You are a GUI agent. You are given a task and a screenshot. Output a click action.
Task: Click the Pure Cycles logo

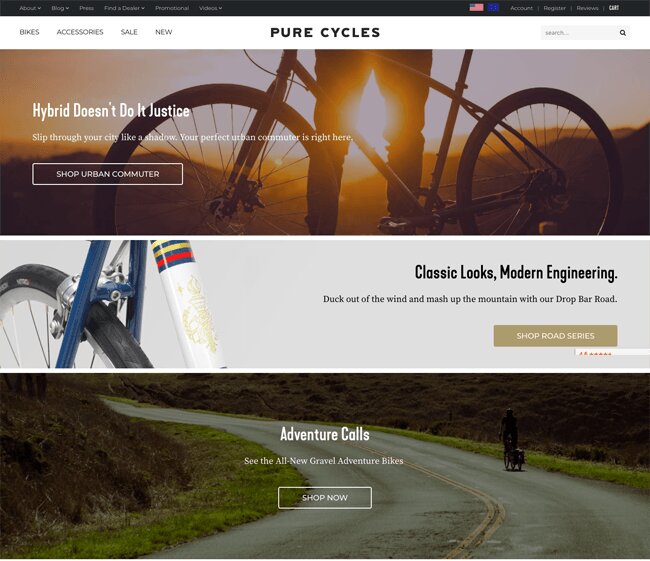click(325, 32)
